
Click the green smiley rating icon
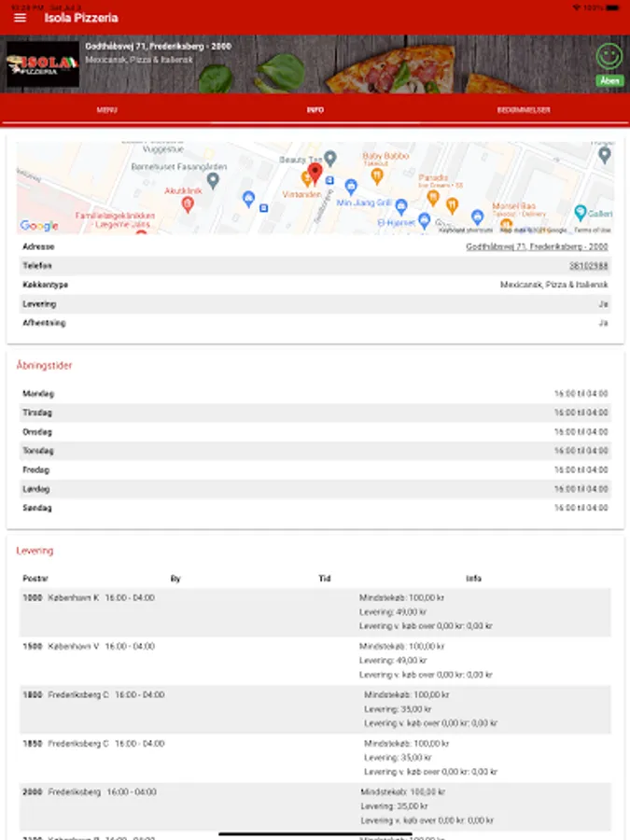(x=609, y=56)
